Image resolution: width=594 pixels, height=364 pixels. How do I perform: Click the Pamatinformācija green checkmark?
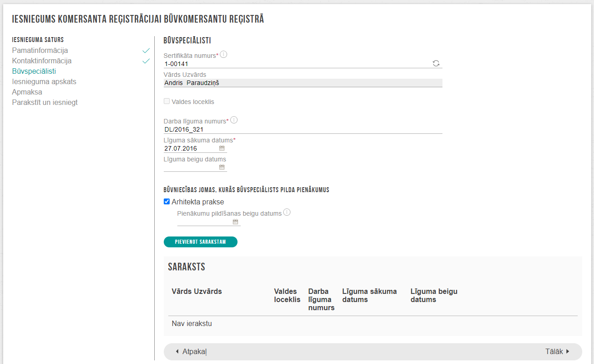(x=146, y=51)
